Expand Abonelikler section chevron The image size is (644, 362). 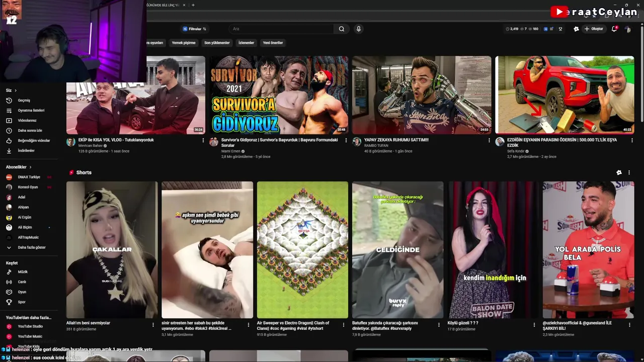coord(30,167)
